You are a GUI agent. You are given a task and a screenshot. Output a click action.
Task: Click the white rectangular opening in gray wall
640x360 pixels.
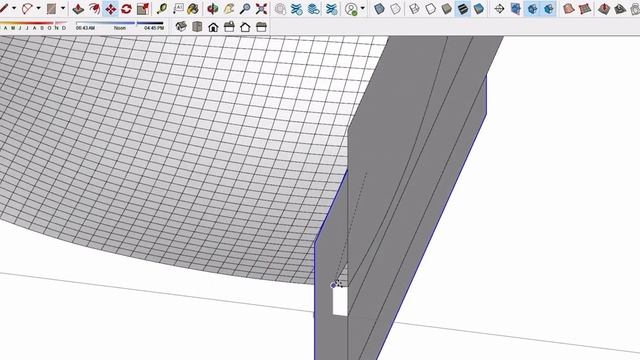340,301
